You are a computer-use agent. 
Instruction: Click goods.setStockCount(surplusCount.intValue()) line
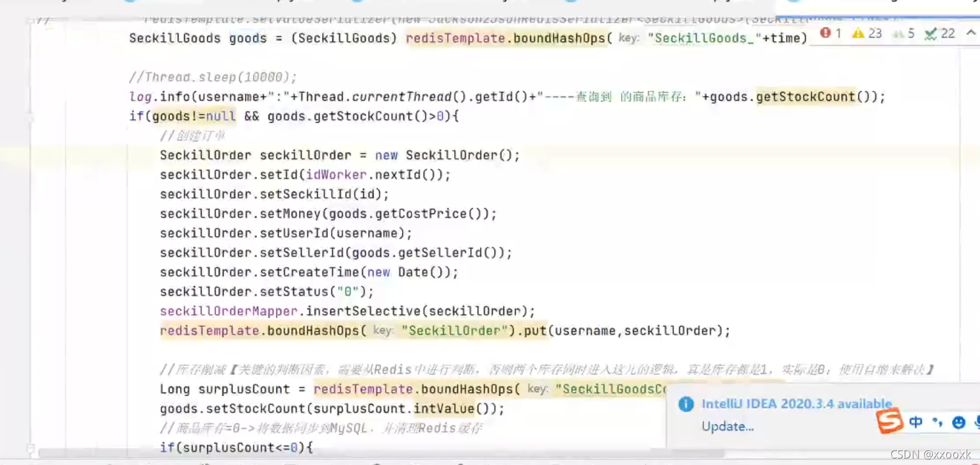point(332,409)
